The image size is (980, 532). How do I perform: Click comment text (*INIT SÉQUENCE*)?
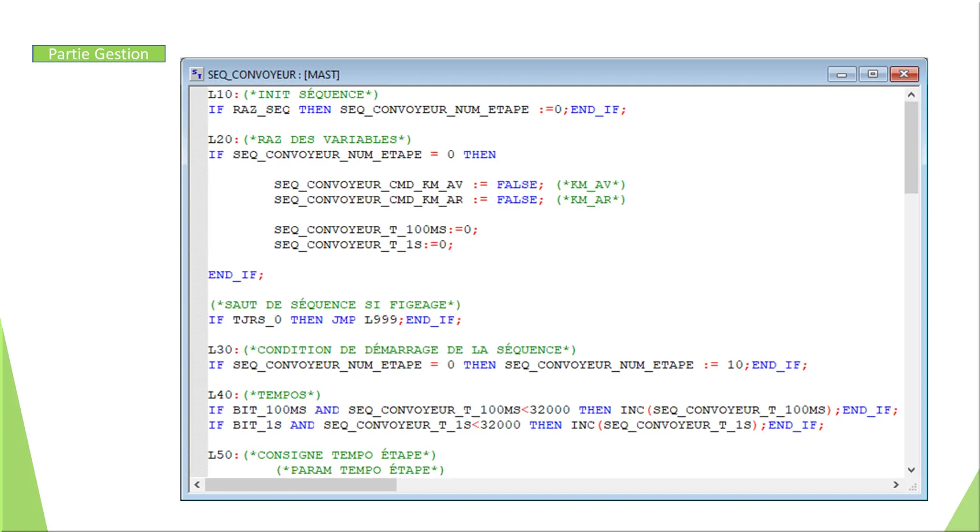coord(311,95)
